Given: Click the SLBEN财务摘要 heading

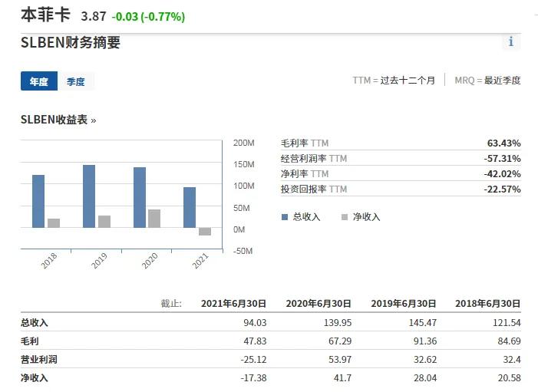Looking at the screenshot, I should coord(71,42).
